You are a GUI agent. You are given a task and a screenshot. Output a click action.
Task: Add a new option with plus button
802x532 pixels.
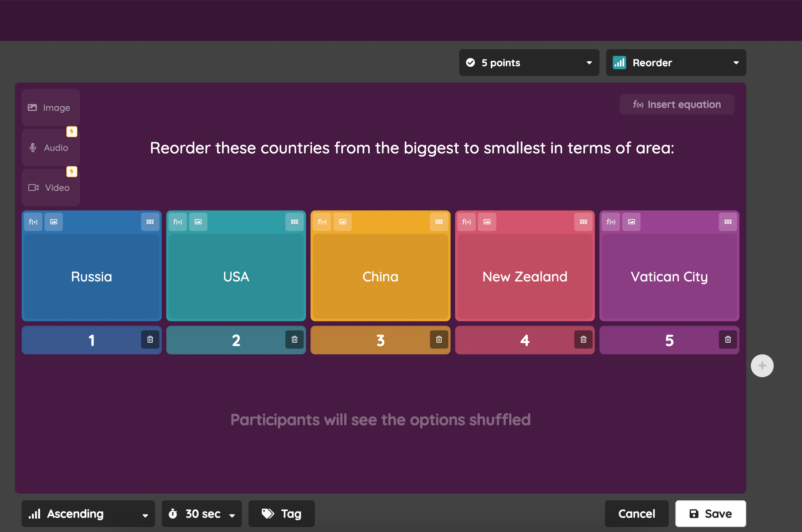(762, 366)
